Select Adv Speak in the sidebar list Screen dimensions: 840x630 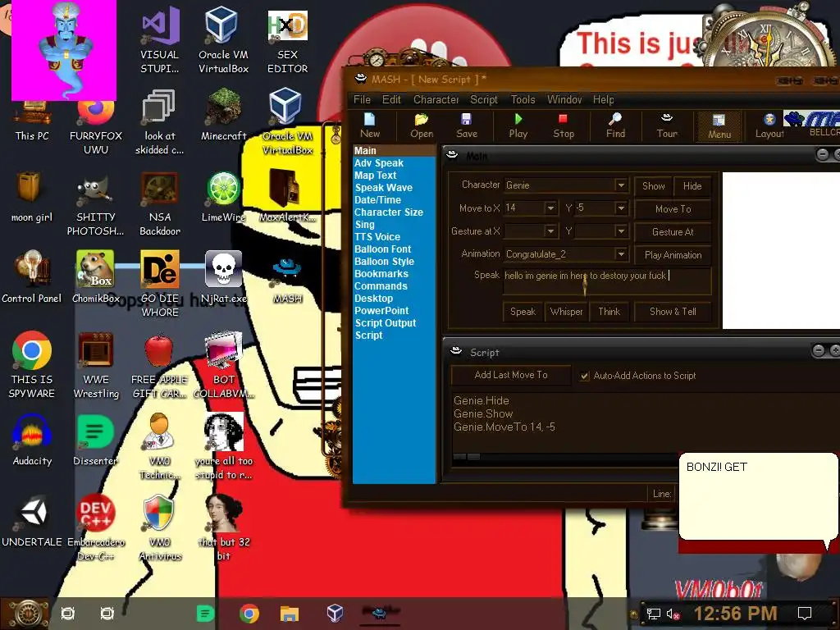tap(379, 163)
